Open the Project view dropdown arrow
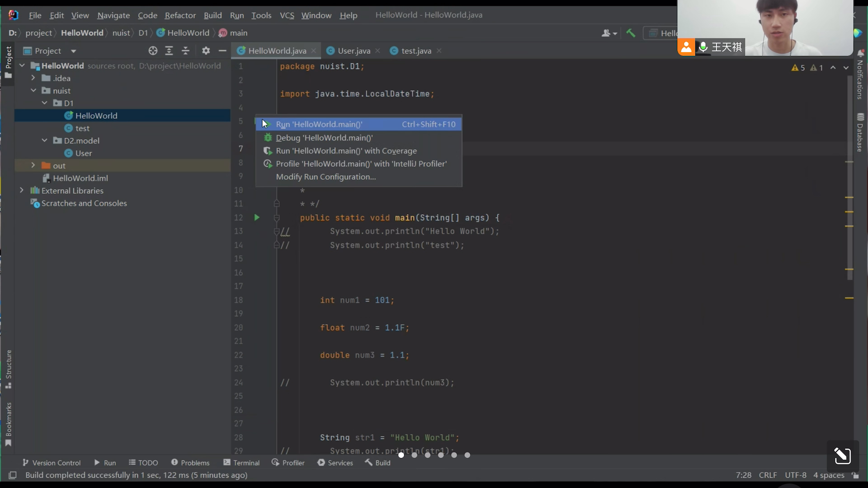The width and height of the screenshot is (868, 488). 73,51
